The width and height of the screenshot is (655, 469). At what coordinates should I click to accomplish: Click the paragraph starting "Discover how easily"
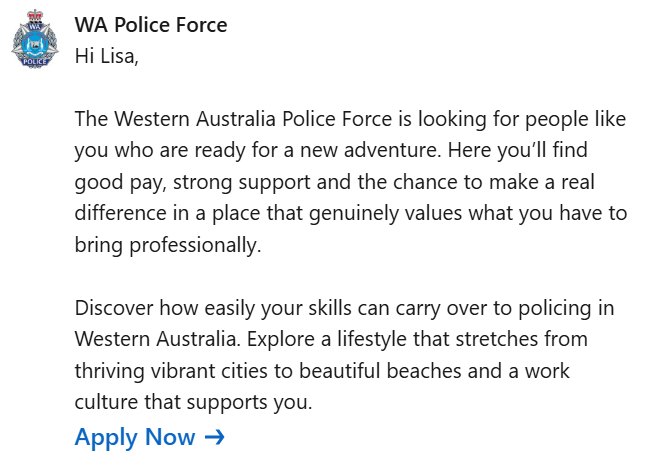345,355
